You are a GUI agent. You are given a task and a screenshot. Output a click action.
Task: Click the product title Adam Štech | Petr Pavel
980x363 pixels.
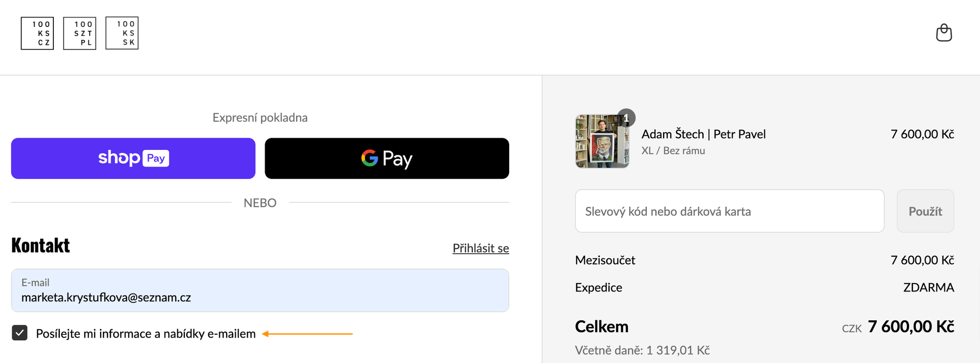(703, 134)
